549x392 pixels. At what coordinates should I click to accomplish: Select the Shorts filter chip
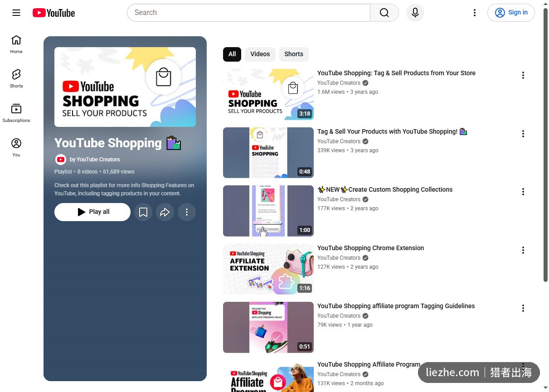pos(294,54)
